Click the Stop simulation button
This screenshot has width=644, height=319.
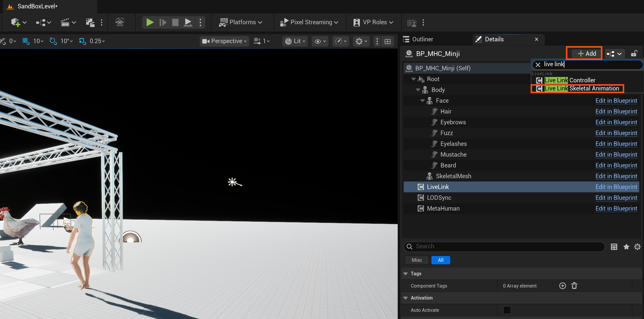(175, 22)
